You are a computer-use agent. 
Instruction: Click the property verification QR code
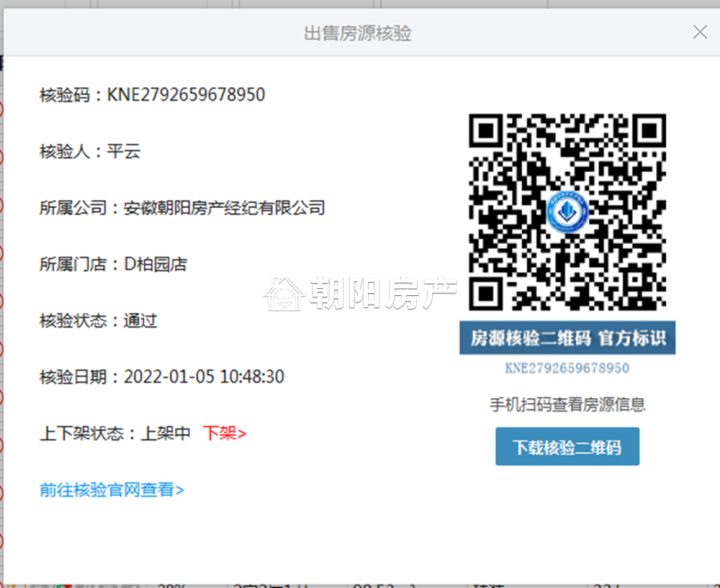567,212
